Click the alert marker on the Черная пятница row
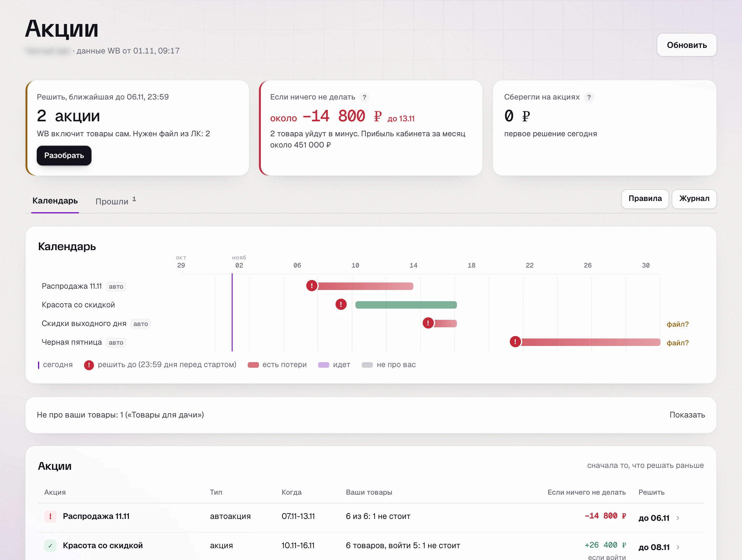The width and height of the screenshot is (742, 560). point(515,342)
